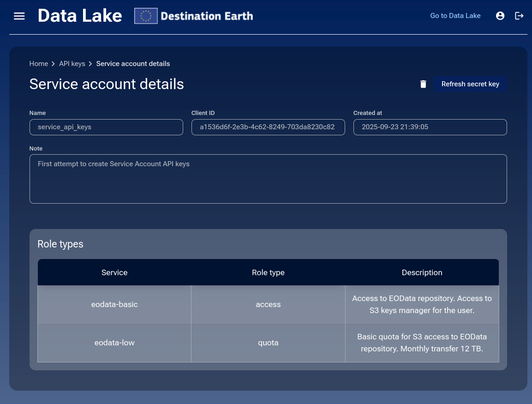Select the eodata-low service row
This screenshot has height=404, width=532.
[114, 343]
